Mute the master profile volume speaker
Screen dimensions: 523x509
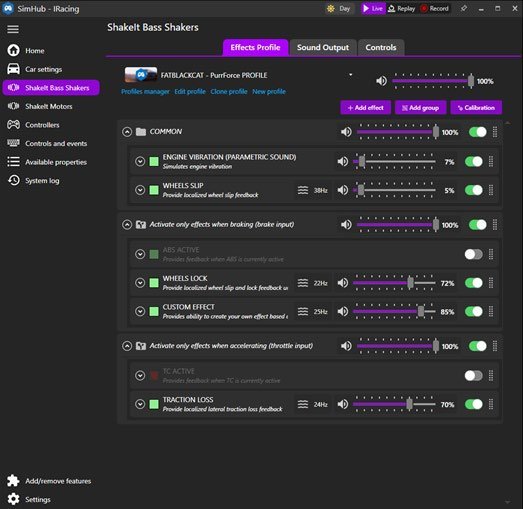[x=382, y=81]
